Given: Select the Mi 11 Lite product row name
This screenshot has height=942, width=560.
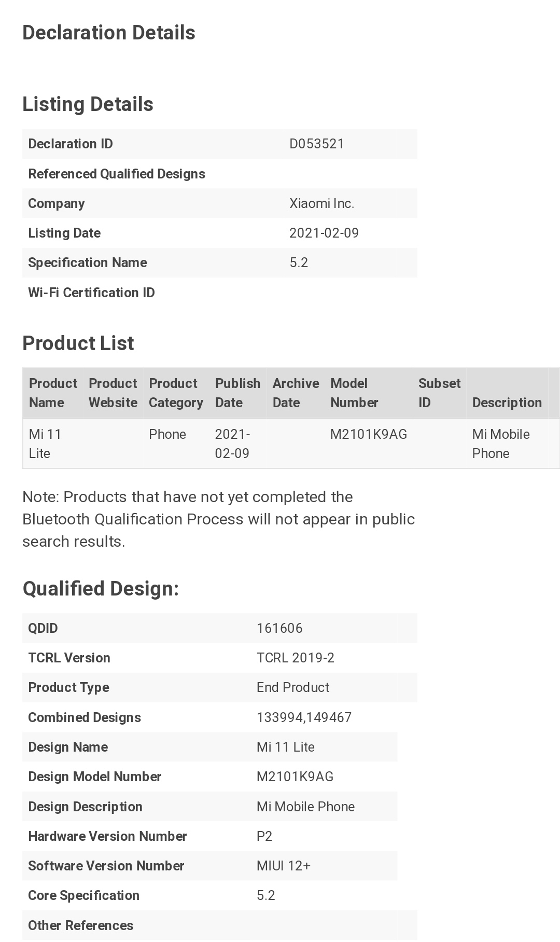Looking at the screenshot, I should 45,444.
